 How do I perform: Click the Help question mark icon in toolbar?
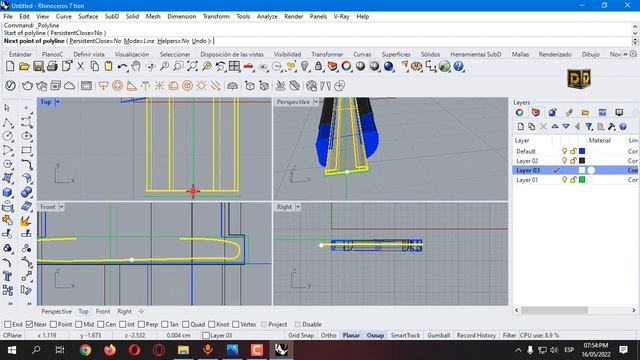(459, 66)
